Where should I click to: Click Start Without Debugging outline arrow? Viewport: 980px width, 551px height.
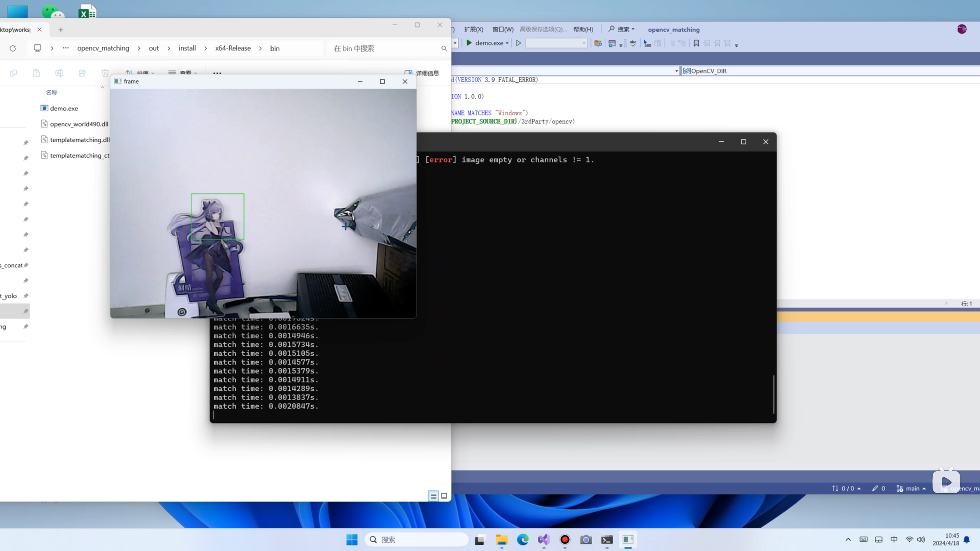point(518,43)
